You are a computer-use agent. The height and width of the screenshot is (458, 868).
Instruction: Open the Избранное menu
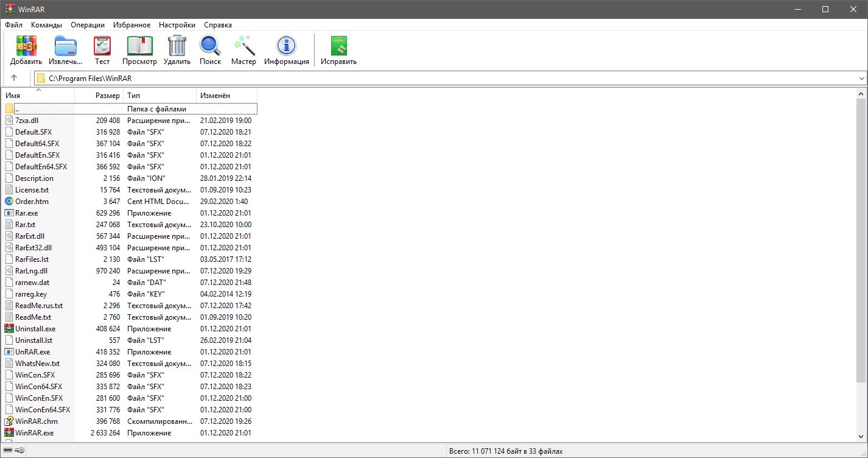pos(131,25)
